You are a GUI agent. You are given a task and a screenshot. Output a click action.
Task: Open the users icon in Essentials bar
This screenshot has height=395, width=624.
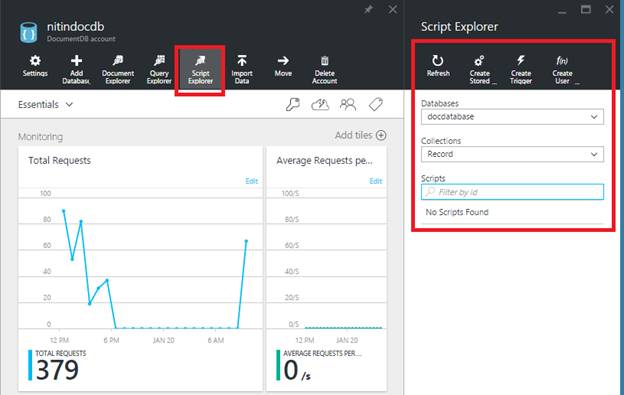coord(348,105)
